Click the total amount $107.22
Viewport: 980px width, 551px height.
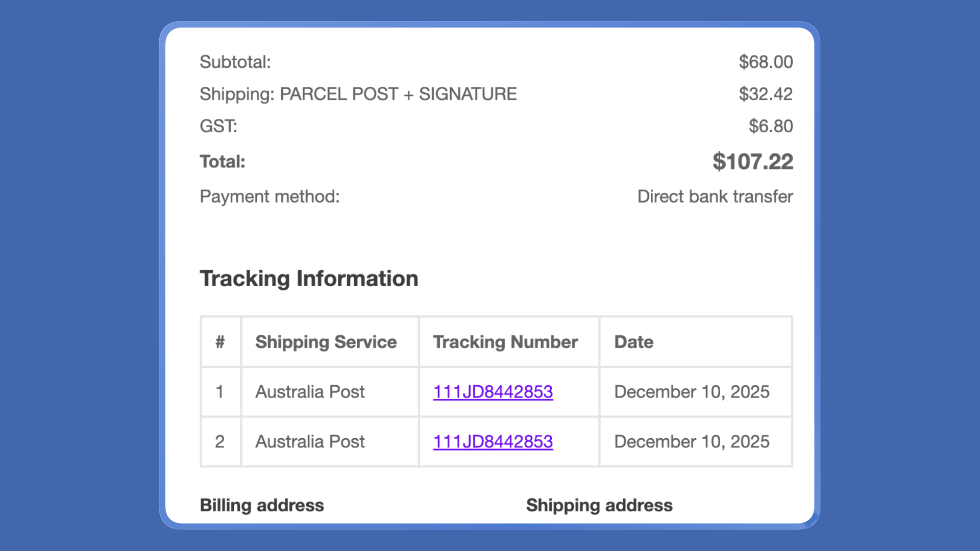pos(752,162)
